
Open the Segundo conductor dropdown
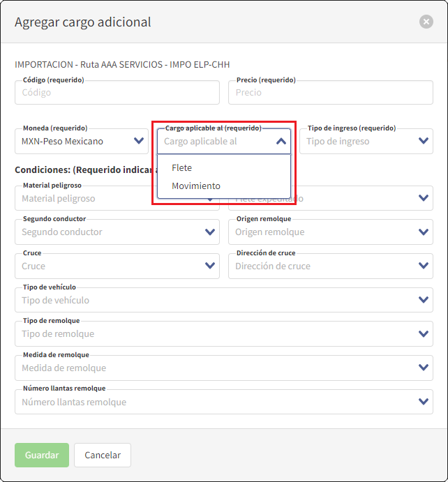[117, 232]
